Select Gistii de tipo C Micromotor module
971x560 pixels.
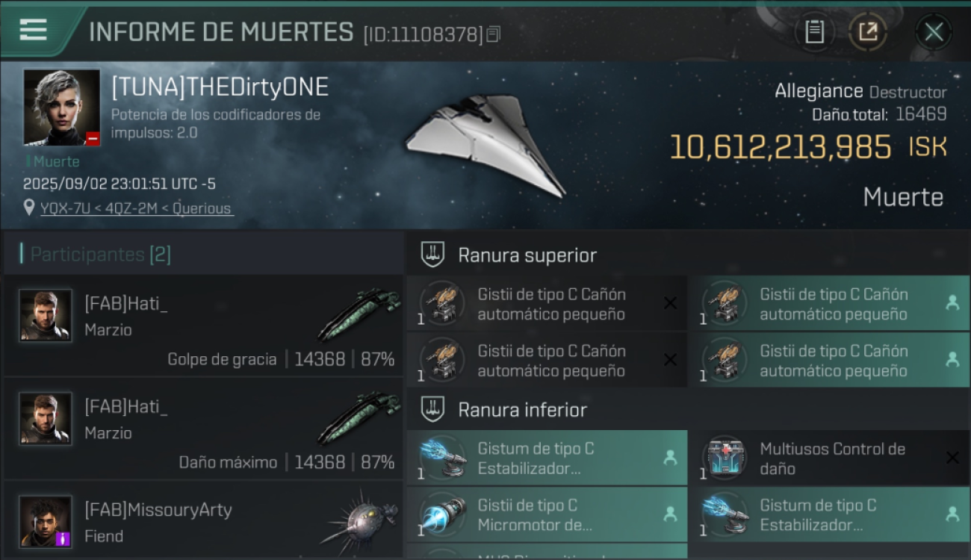[x=547, y=514]
